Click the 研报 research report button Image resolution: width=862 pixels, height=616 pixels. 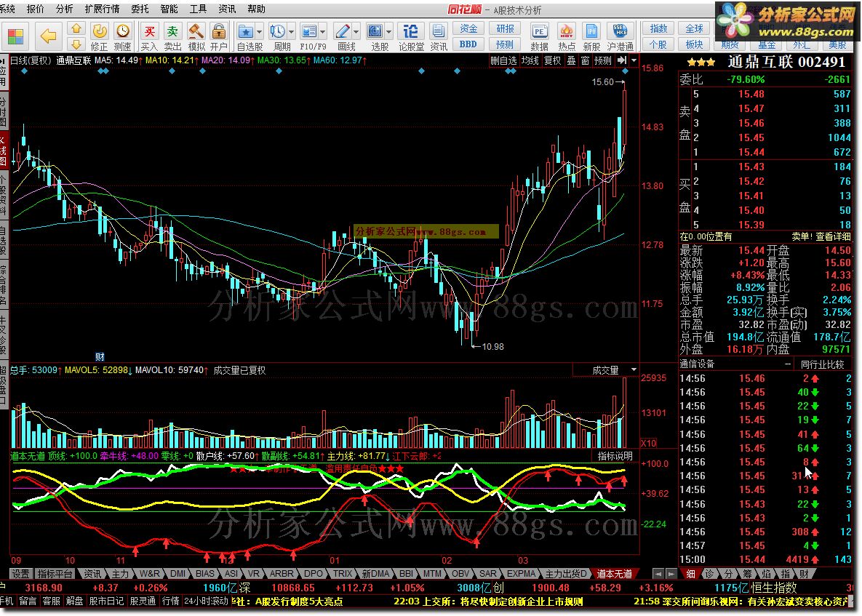[x=506, y=28]
